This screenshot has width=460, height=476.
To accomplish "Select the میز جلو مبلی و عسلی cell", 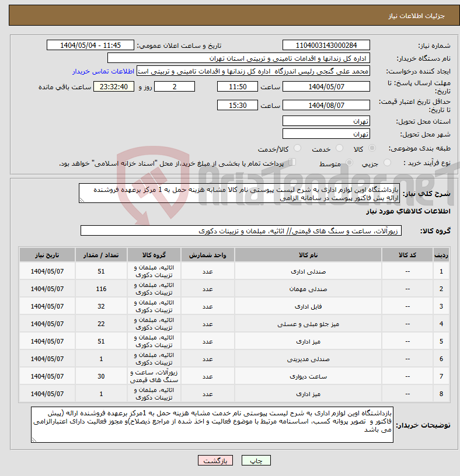I will pos(308,324).
